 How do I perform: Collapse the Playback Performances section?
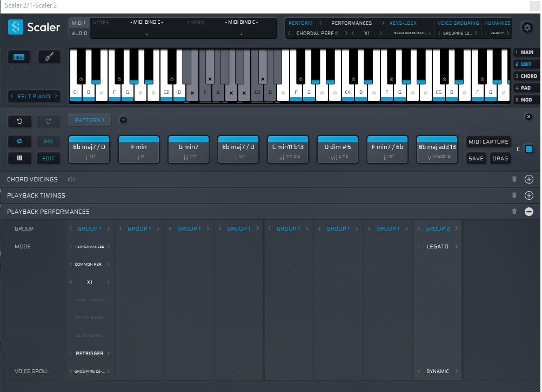(529, 212)
